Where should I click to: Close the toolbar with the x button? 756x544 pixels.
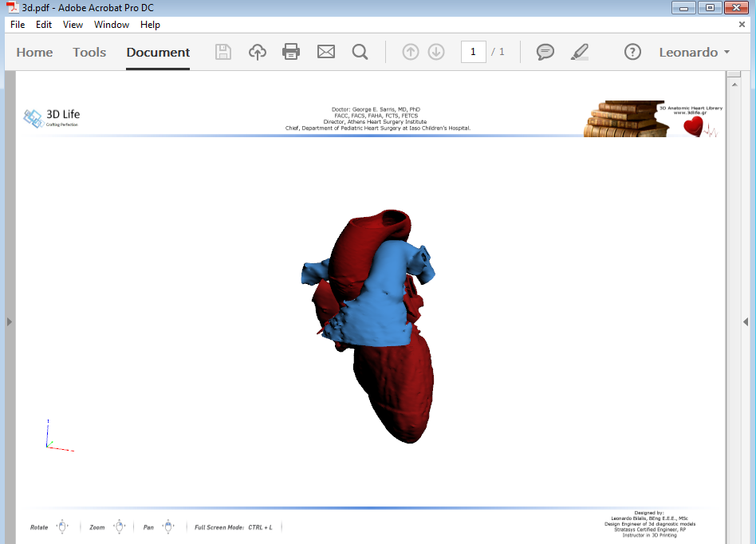coord(741,24)
